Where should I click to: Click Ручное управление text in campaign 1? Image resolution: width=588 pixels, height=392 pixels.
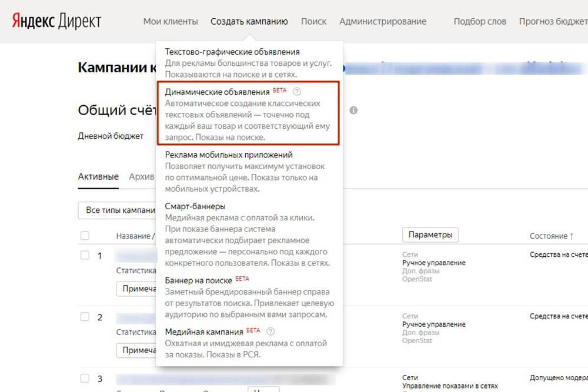pyautogui.click(x=433, y=263)
